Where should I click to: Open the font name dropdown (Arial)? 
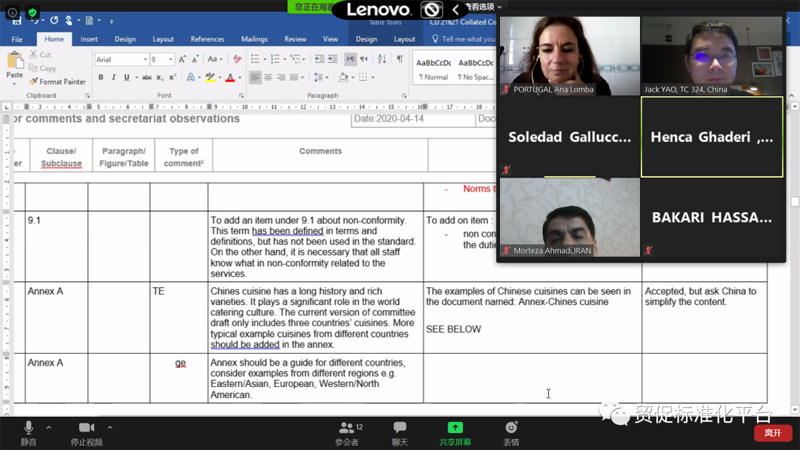(119, 60)
